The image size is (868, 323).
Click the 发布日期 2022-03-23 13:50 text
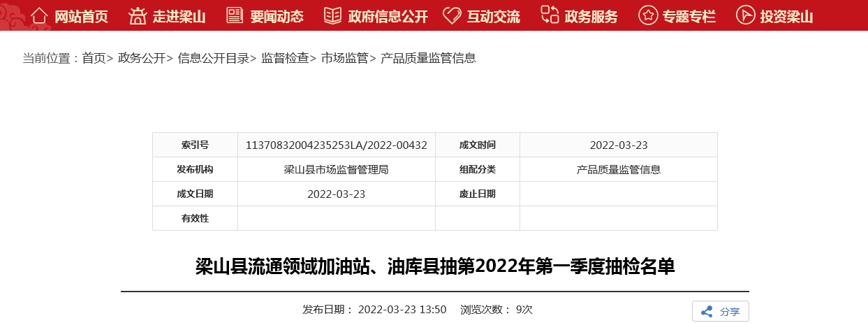(374, 310)
